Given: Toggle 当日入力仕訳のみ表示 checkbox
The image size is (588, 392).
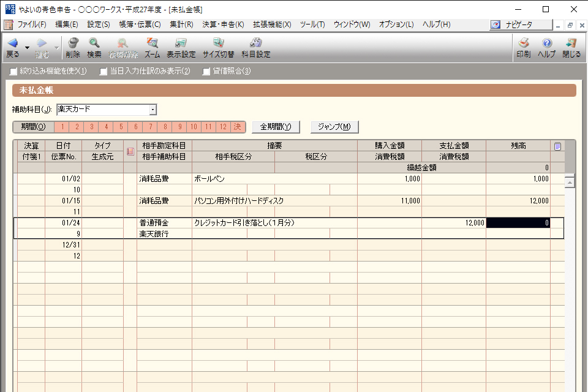Looking at the screenshot, I should [104, 71].
